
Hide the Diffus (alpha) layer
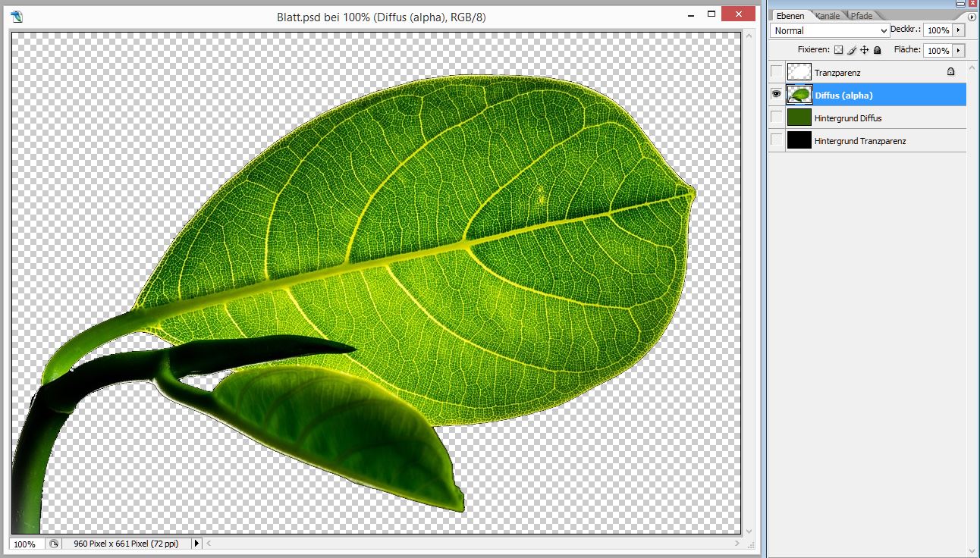pyautogui.click(x=776, y=95)
